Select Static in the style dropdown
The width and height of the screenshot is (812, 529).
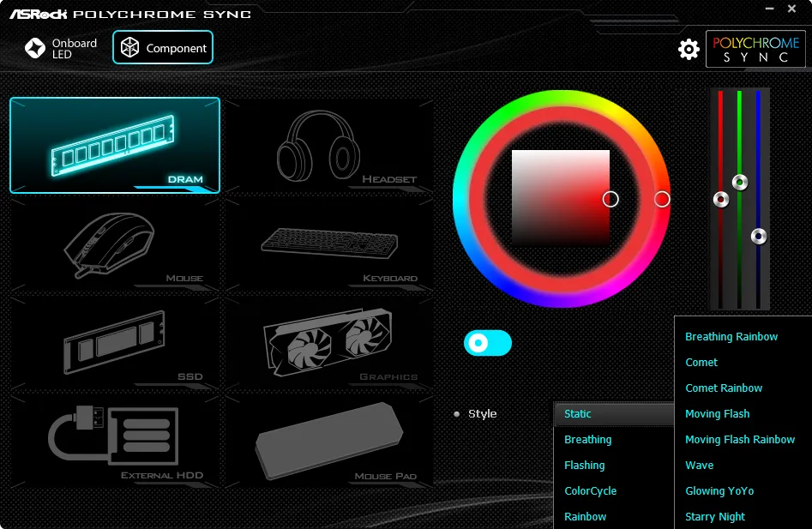pyautogui.click(x=613, y=414)
